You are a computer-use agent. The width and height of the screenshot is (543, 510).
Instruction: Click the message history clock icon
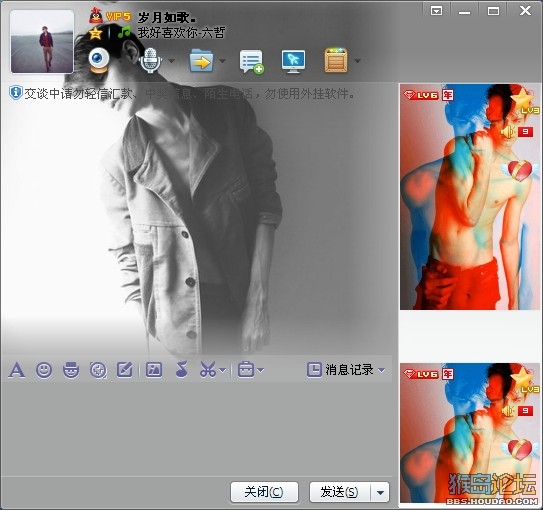click(x=314, y=369)
